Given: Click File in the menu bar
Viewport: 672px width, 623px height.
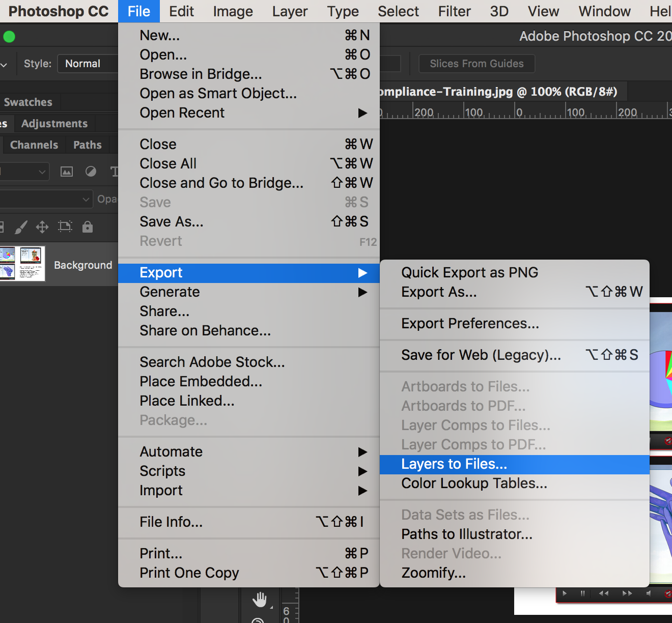Looking at the screenshot, I should pos(139,11).
